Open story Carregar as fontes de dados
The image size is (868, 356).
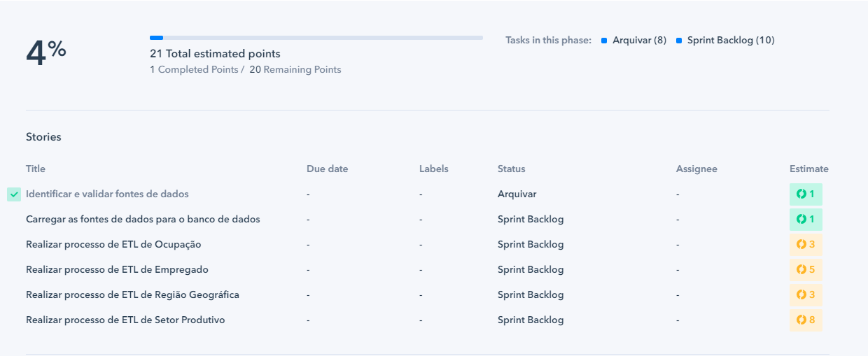143,219
